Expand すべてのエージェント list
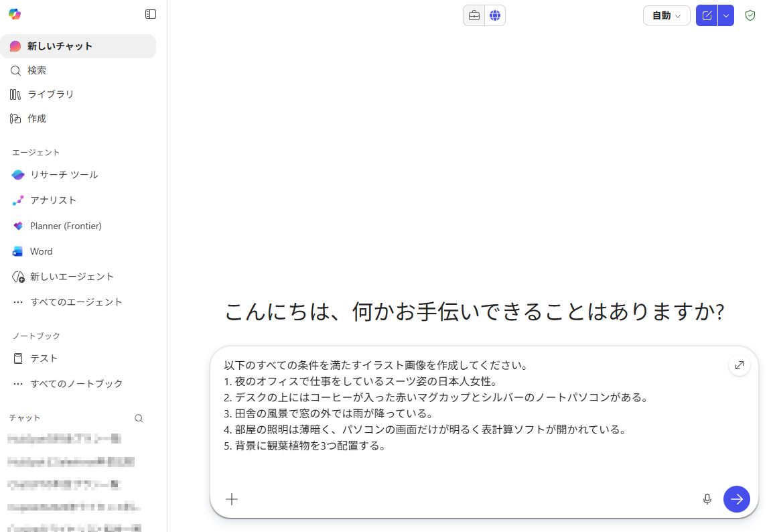 click(x=76, y=302)
